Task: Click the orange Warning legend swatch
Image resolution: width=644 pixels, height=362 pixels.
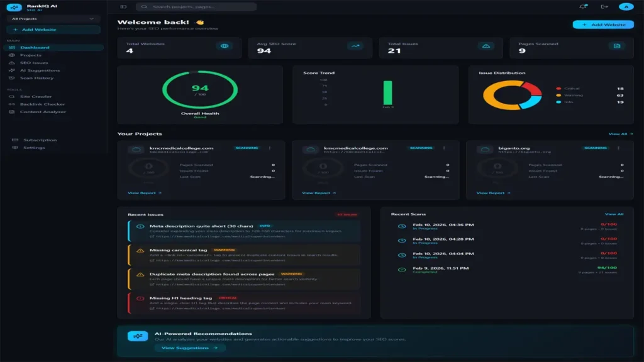Action: [x=558, y=96]
